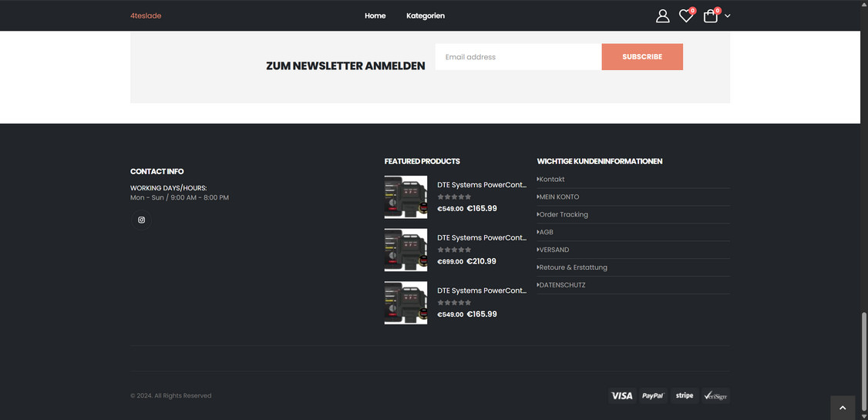
Task: Open the Kontakt footer link
Action: coord(552,180)
